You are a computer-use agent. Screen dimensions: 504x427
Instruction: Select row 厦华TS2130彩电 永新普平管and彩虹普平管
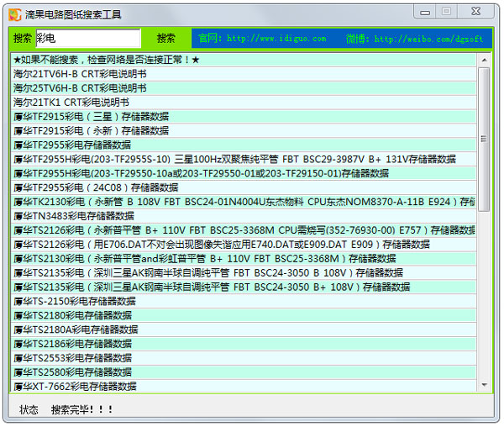[x=244, y=259]
